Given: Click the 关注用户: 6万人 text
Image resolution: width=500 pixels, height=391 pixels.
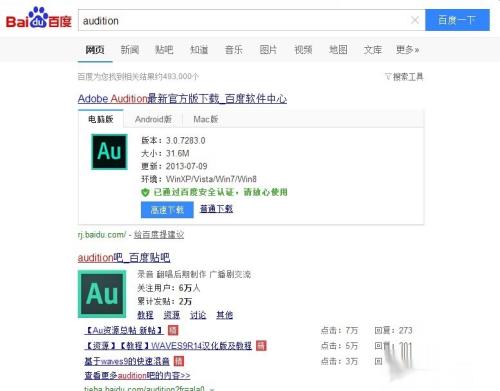Looking at the screenshot, I should (x=169, y=288).
